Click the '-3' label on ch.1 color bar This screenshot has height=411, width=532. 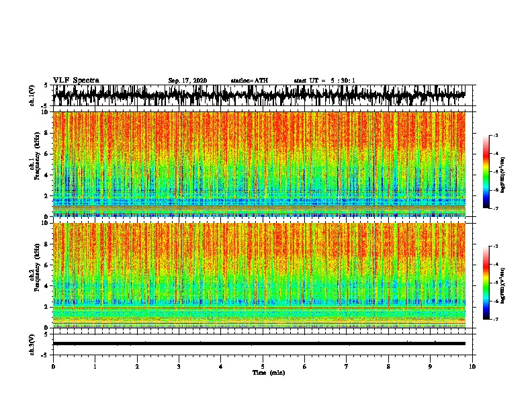(x=495, y=135)
